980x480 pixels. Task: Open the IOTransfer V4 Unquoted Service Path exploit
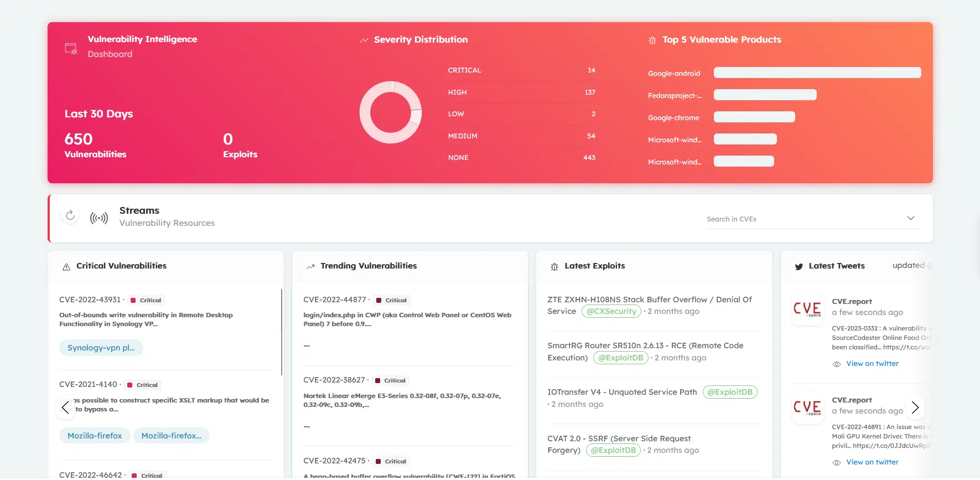coord(622,392)
